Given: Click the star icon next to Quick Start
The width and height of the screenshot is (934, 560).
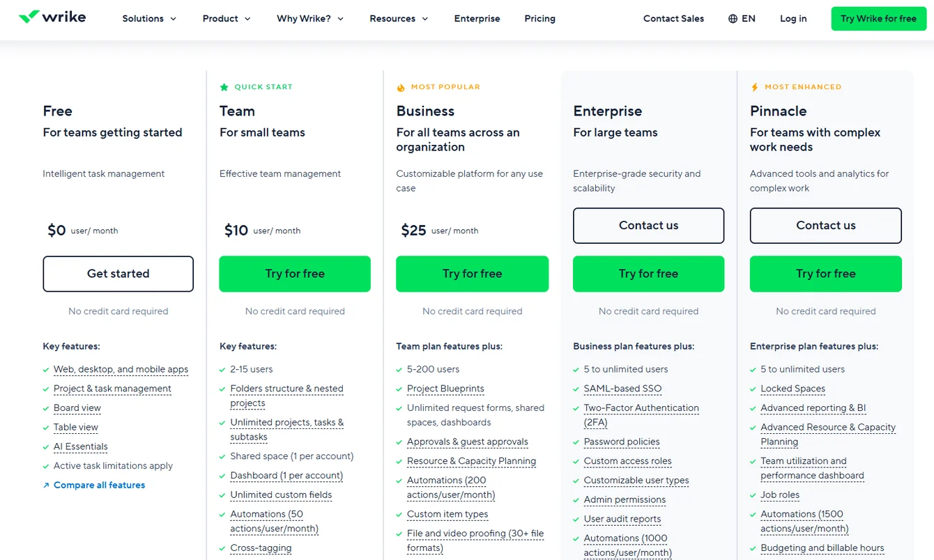Looking at the screenshot, I should [224, 87].
